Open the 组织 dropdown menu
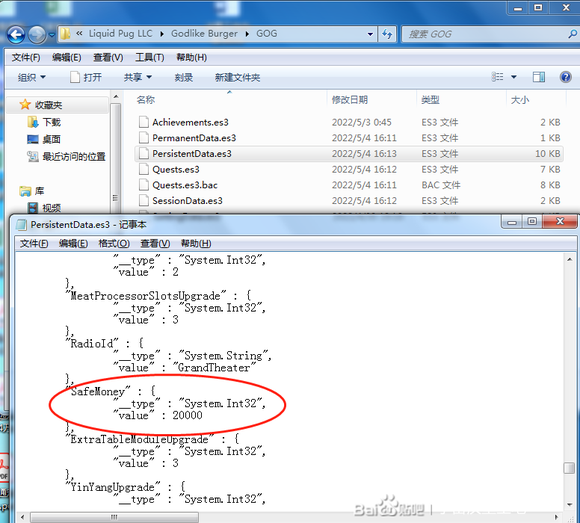 (31, 77)
